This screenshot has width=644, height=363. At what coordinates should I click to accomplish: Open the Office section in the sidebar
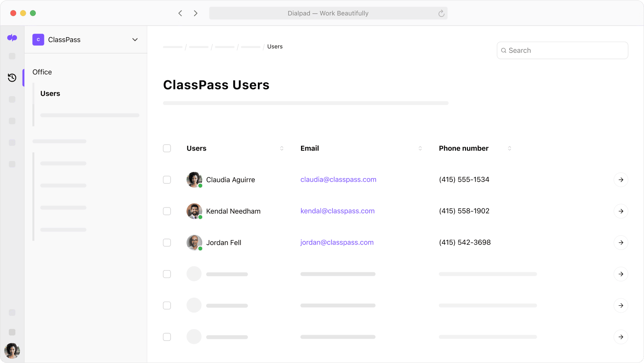click(x=42, y=72)
